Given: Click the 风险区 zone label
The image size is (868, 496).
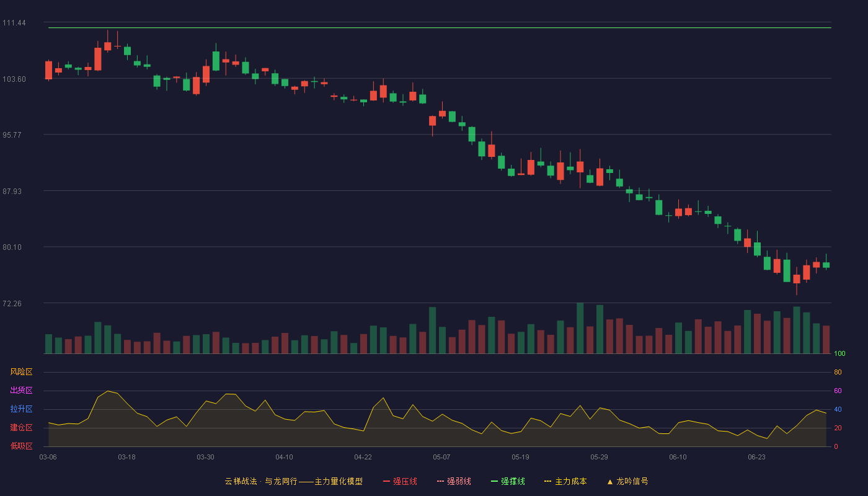Looking at the screenshot, I should tap(21, 372).
